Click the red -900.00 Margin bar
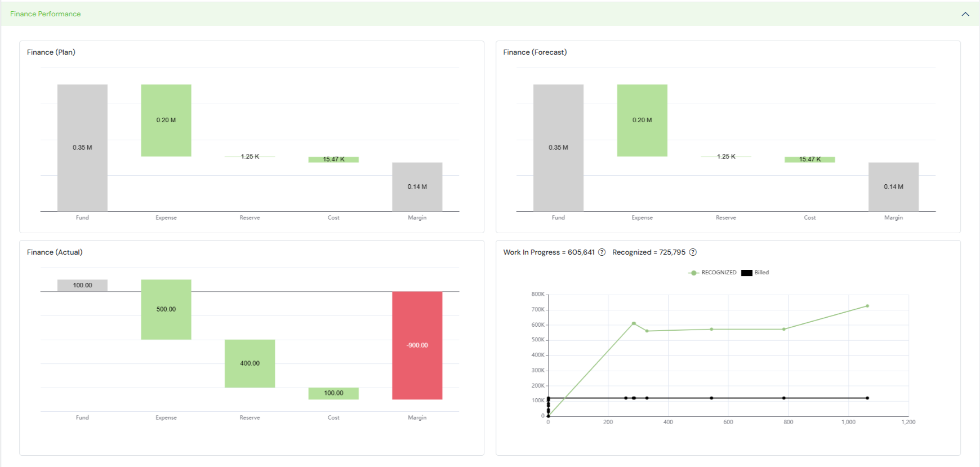The height and width of the screenshot is (467, 980). (x=417, y=345)
